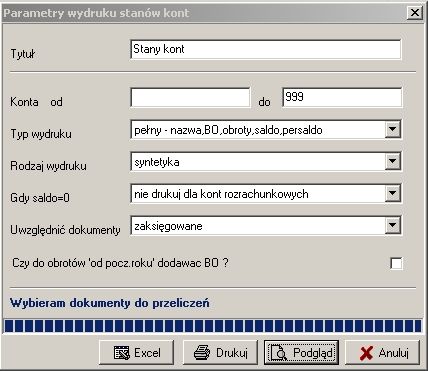Click the 'Typ wydruku' label
Image resolution: width=428 pixels, height=371 pixels.
pyautogui.click(x=41, y=134)
